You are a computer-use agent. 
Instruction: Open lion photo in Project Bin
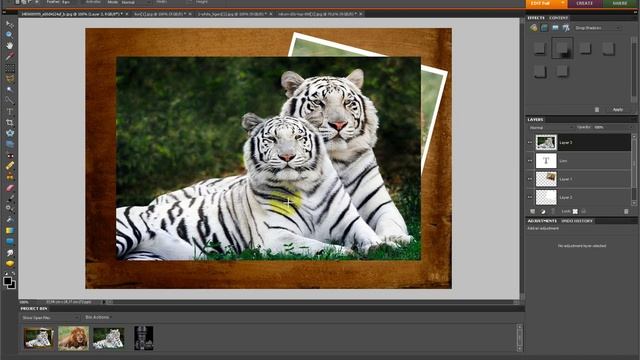73,338
